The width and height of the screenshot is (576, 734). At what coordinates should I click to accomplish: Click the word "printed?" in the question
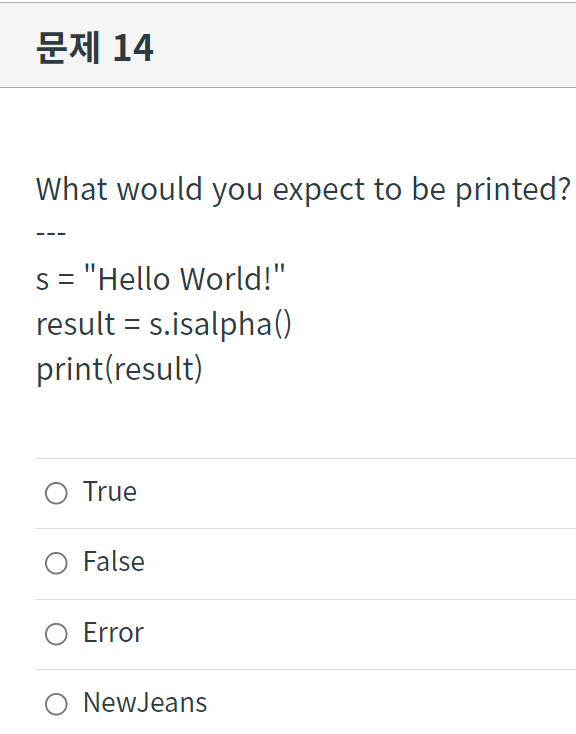click(x=513, y=190)
